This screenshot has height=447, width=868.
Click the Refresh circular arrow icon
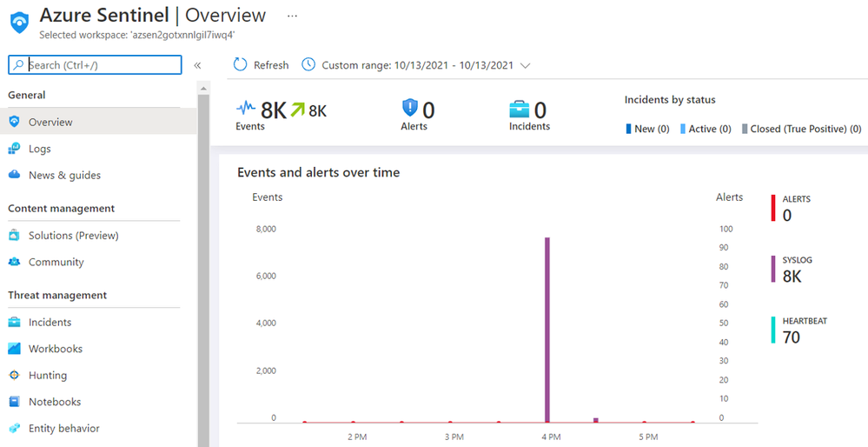pos(241,65)
